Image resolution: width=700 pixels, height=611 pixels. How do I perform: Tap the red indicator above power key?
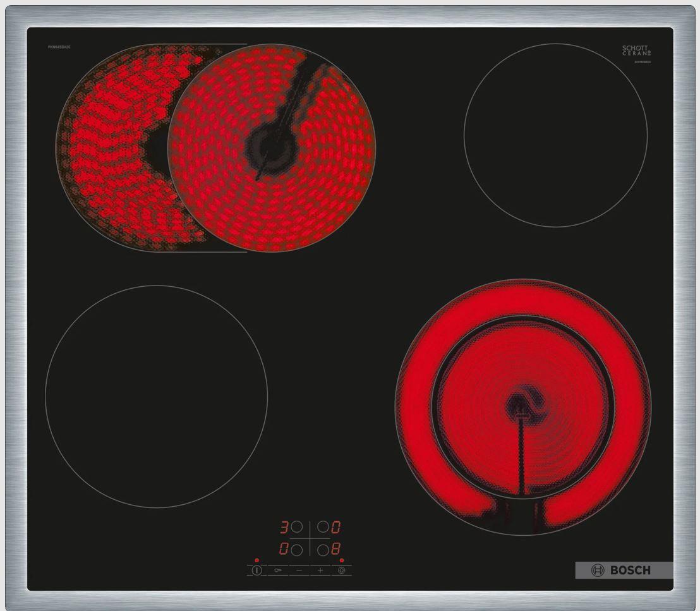pos(256,560)
